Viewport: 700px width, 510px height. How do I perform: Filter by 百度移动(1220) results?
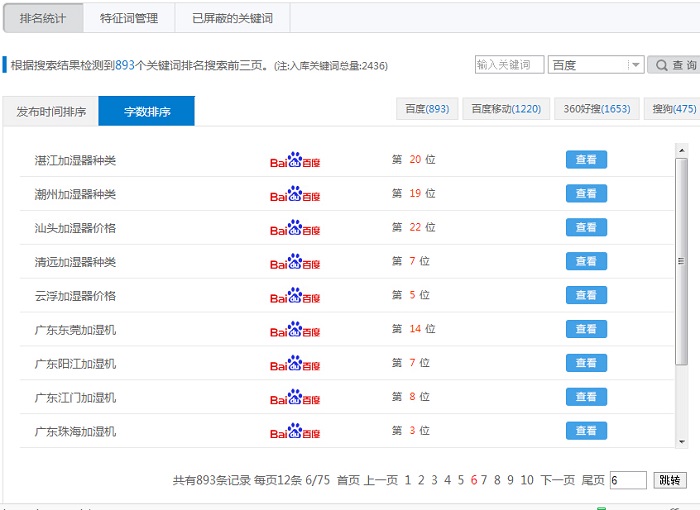click(x=506, y=109)
